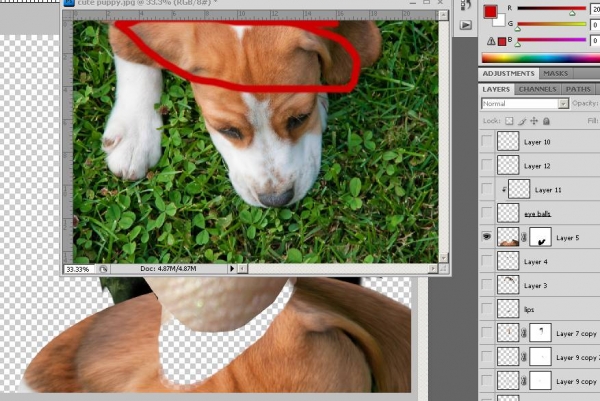Click the vertical scrollbar down arrow

[x=443, y=258]
